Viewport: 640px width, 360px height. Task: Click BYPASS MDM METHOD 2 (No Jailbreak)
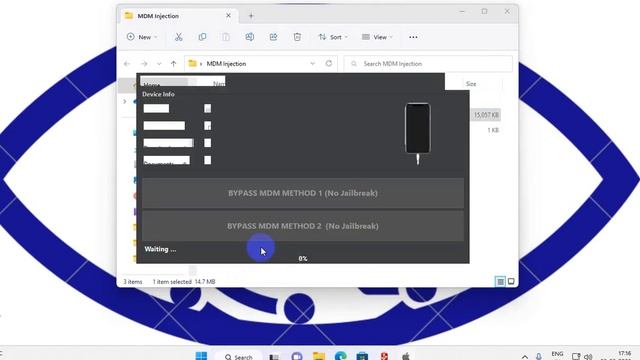(x=303, y=226)
